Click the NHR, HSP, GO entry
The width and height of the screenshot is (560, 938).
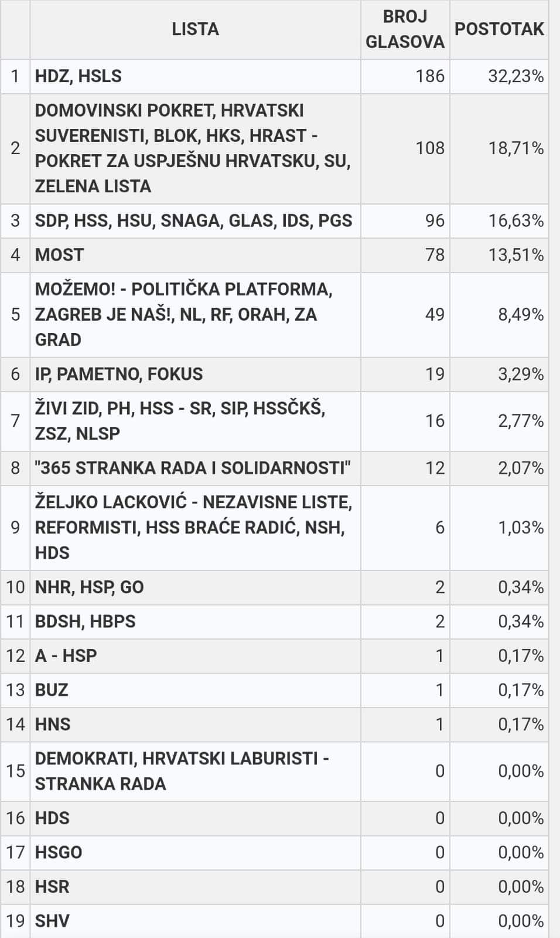(x=90, y=587)
